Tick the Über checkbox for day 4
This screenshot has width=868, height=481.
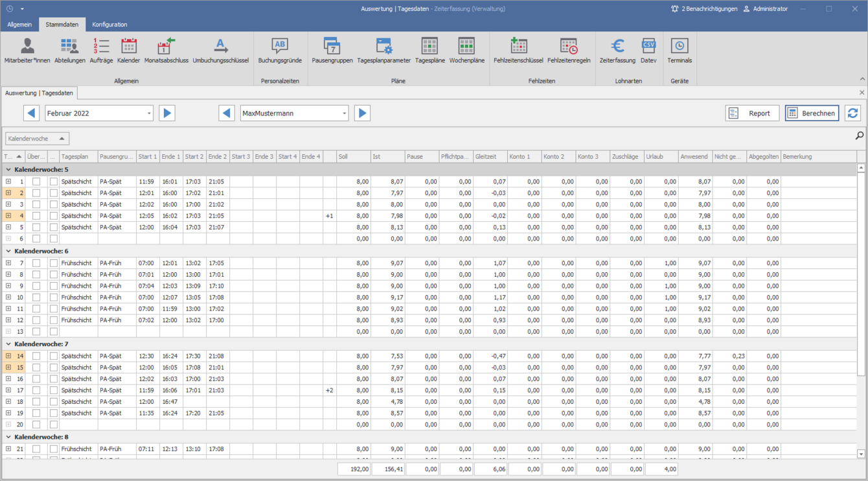point(36,216)
